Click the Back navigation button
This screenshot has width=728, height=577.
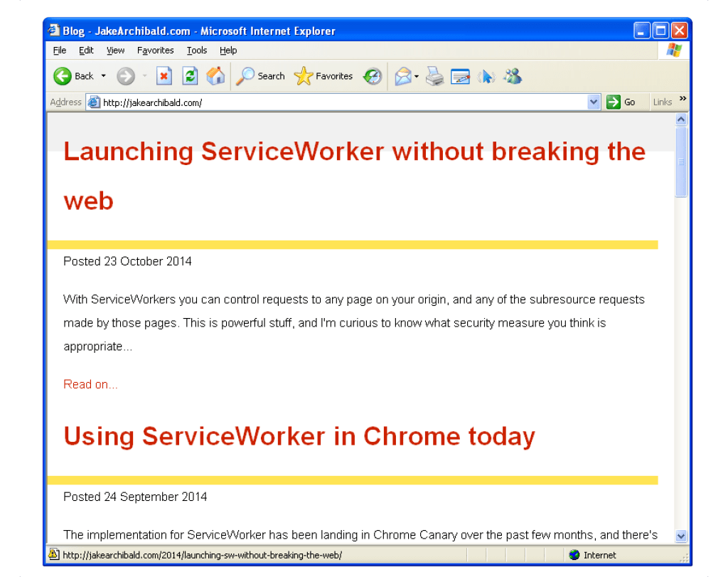(74, 76)
